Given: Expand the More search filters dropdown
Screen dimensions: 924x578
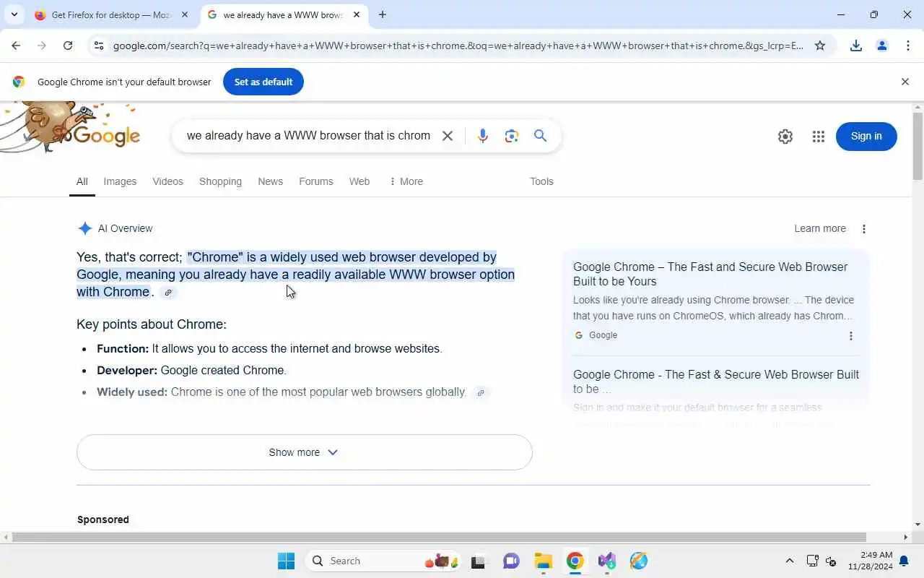Looking at the screenshot, I should click(x=406, y=181).
